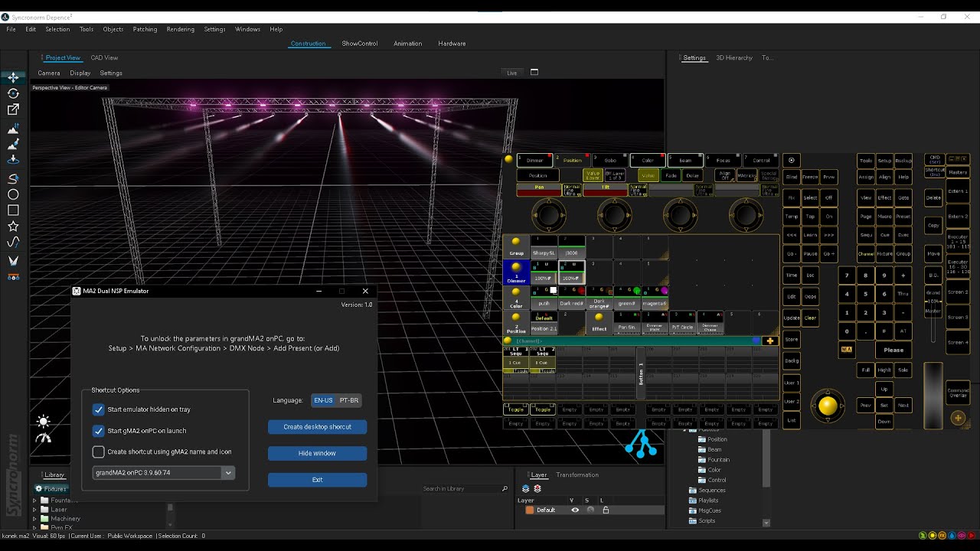Open the Fixtures category selector in Library
Screen dimensions: 980x551
pos(51,489)
